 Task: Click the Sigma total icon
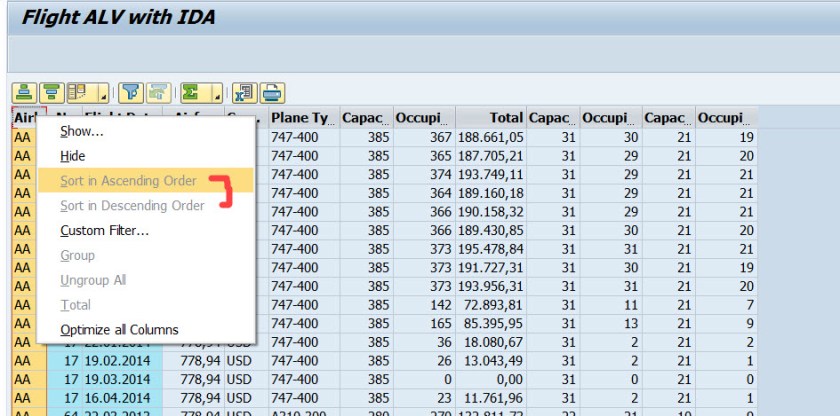click(x=188, y=93)
